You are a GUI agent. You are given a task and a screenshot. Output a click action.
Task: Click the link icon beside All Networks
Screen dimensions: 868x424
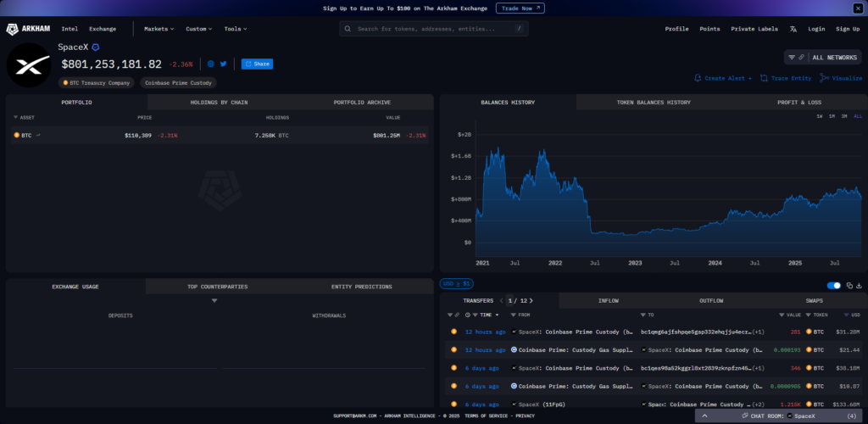click(801, 58)
